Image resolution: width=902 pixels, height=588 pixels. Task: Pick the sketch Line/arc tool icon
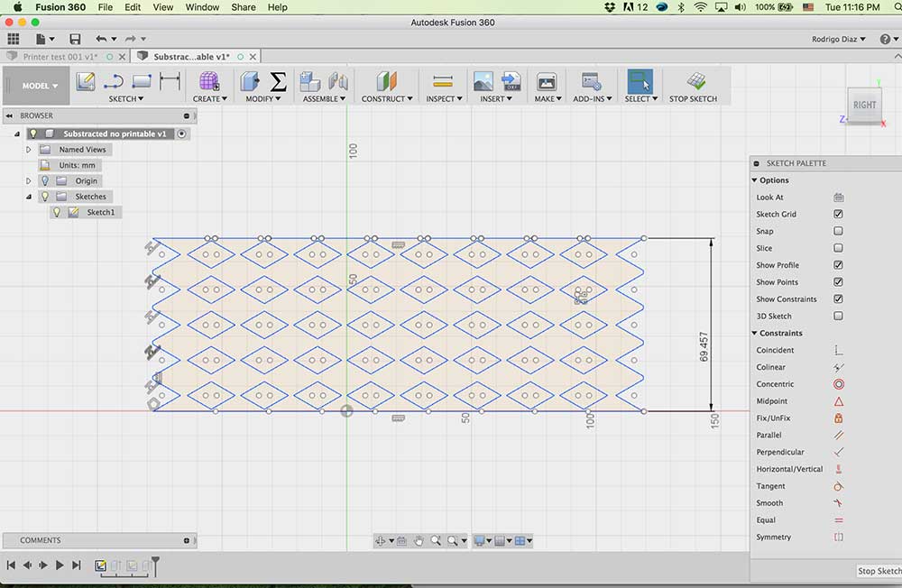point(114,81)
